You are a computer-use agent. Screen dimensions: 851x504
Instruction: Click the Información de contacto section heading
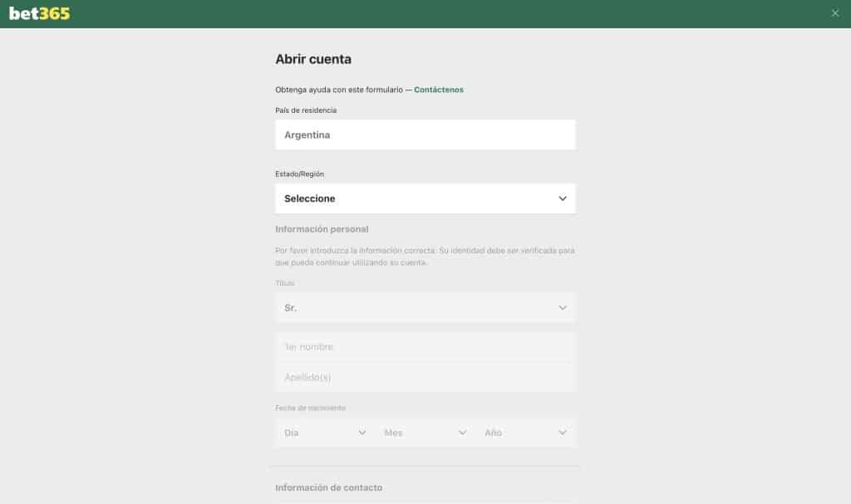(328, 488)
